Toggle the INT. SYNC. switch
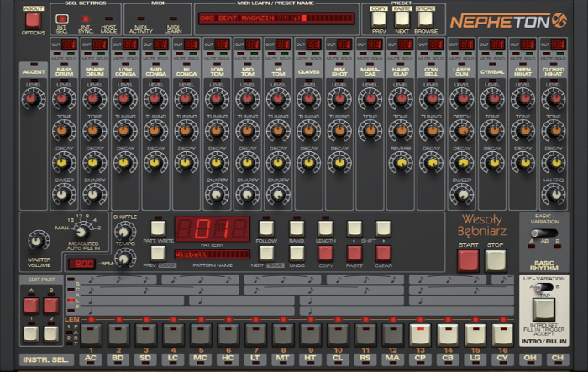 tap(85, 18)
